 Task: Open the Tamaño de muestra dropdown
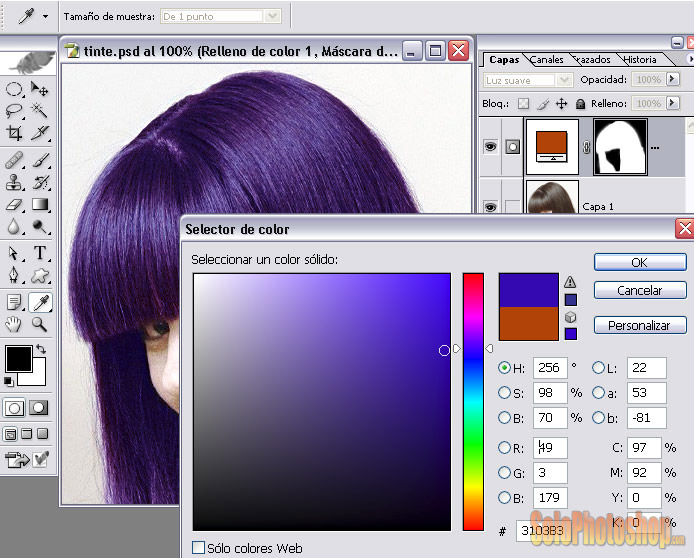pyautogui.click(x=273, y=16)
